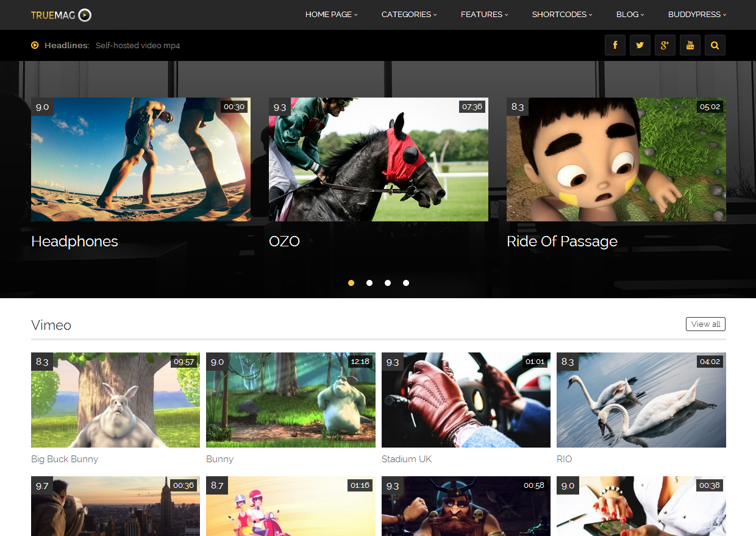Open the Twitter social icon
This screenshot has width=756, height=536.
[640, 45]
